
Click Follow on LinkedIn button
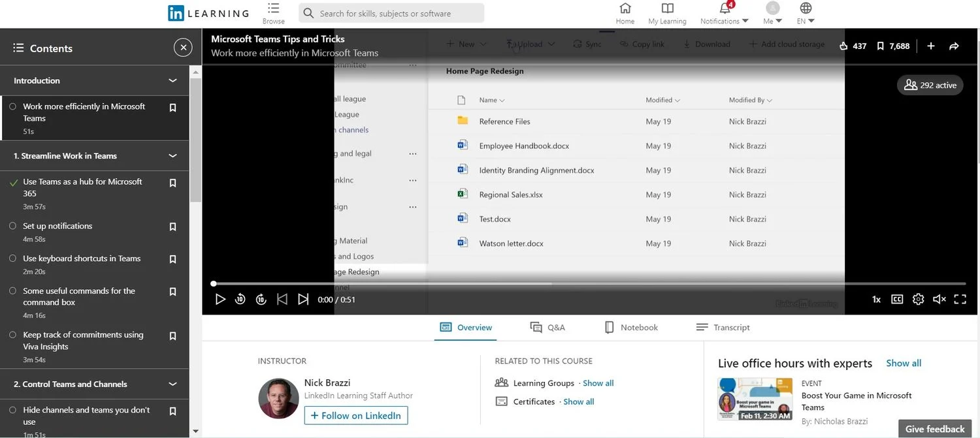(356, 415)
